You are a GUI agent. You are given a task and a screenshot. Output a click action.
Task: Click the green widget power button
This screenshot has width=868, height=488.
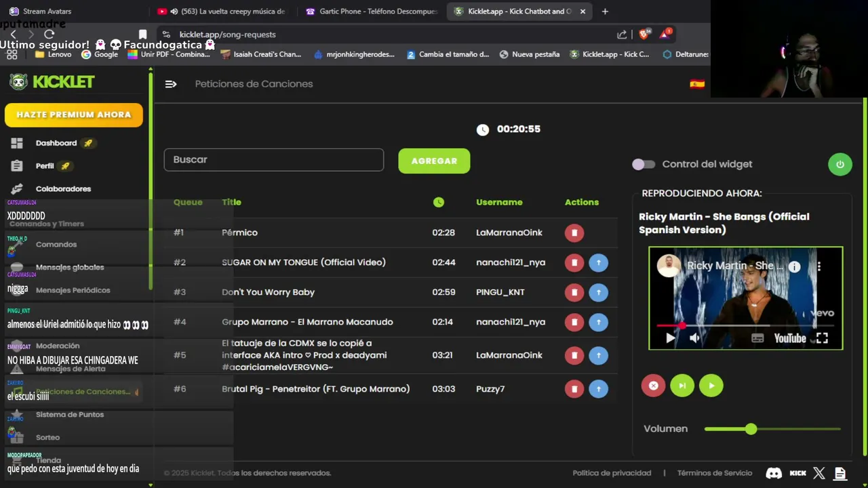(x=840, y=164)
